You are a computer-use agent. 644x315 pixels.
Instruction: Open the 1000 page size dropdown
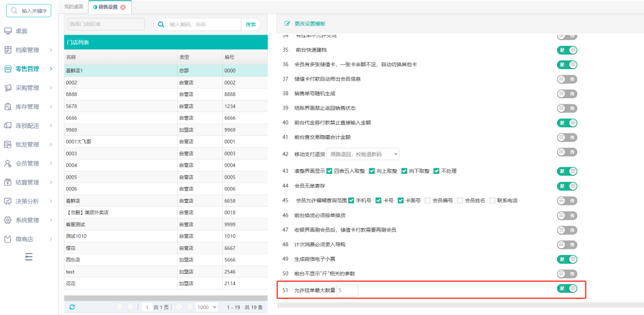(x=208, y=307)
